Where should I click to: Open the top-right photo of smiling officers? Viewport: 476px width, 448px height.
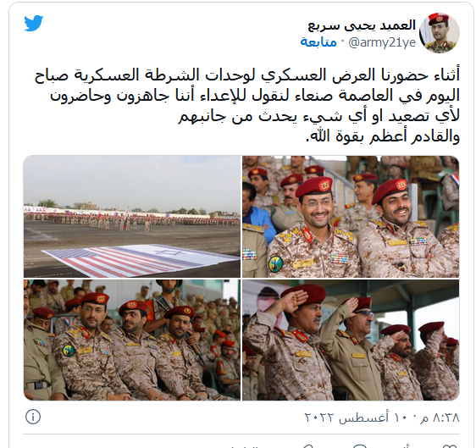click(x=351, y=217)
